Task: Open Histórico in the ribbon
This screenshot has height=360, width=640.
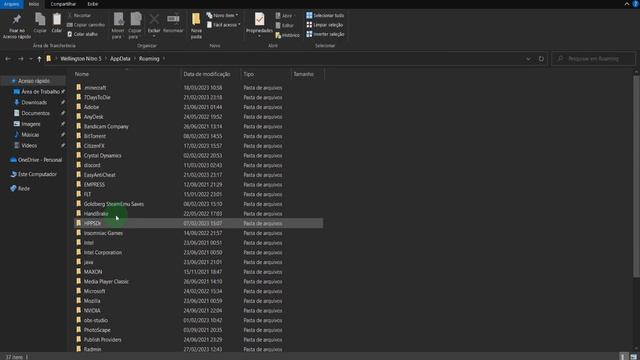Action: pyautogui.click(x=287, y=36)
